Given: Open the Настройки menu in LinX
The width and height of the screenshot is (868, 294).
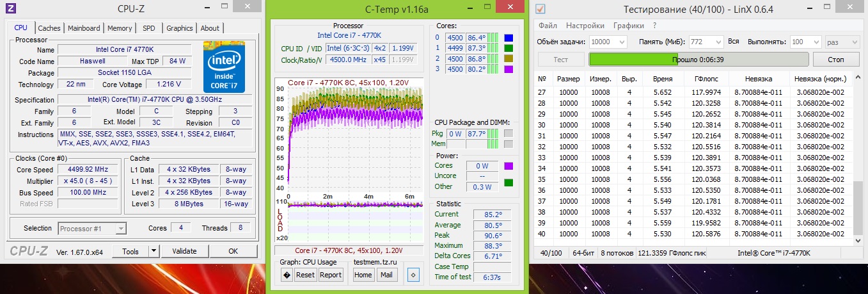Looking at the screenshot, I should pos(585,26).
